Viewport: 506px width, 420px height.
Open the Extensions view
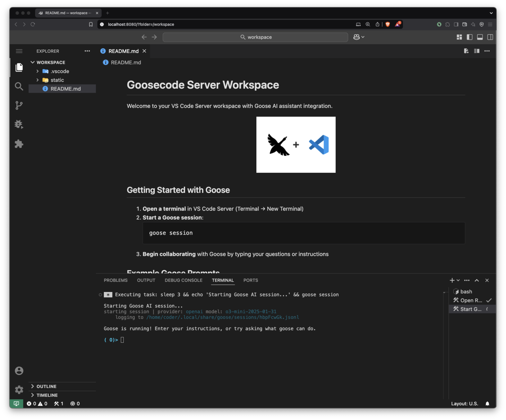pos(19,144)
